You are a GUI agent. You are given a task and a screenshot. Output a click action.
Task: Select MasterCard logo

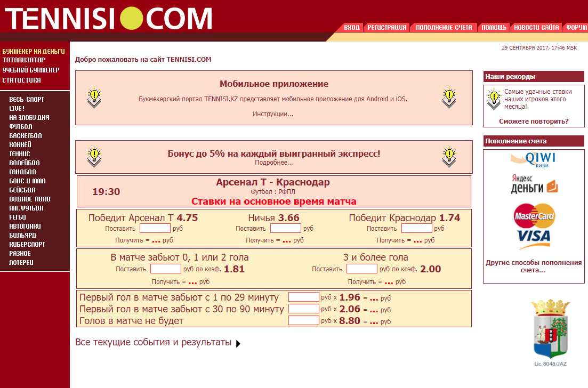tap(534, 216)
